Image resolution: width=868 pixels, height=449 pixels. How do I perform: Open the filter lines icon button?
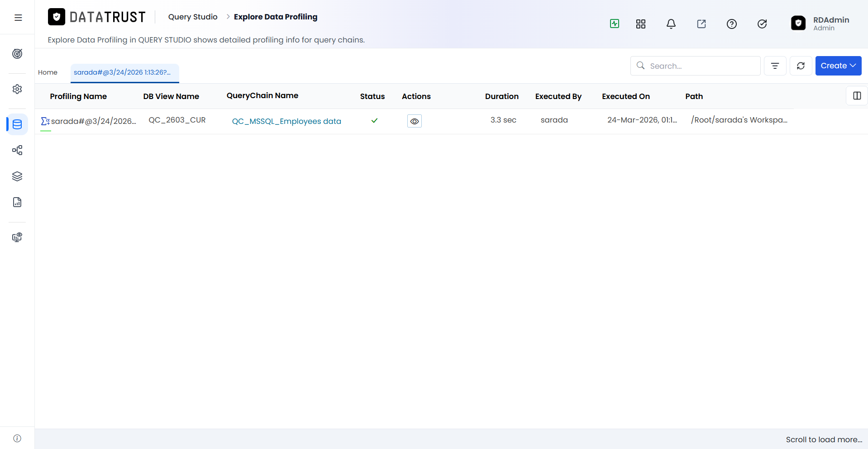click(775, 66)
